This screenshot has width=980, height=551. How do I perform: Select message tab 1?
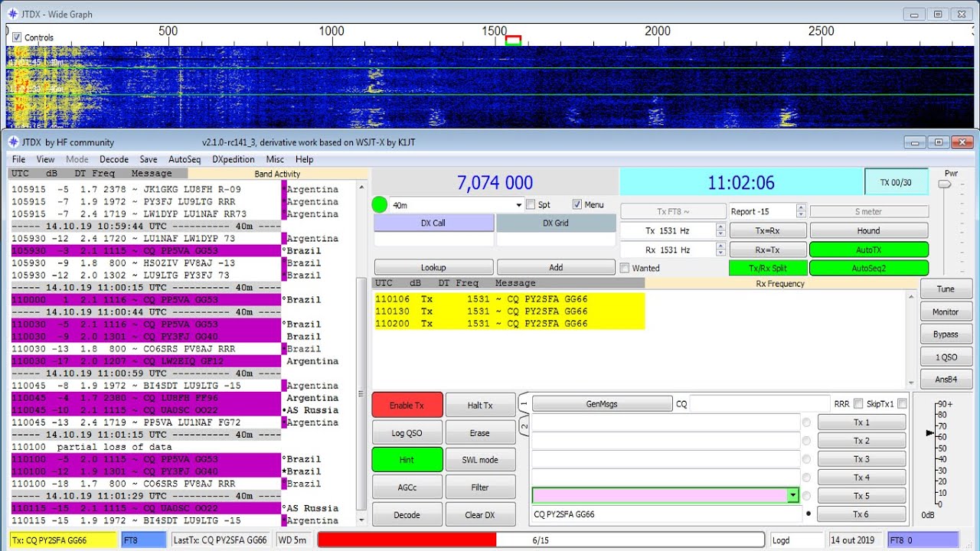pos(524,403)
